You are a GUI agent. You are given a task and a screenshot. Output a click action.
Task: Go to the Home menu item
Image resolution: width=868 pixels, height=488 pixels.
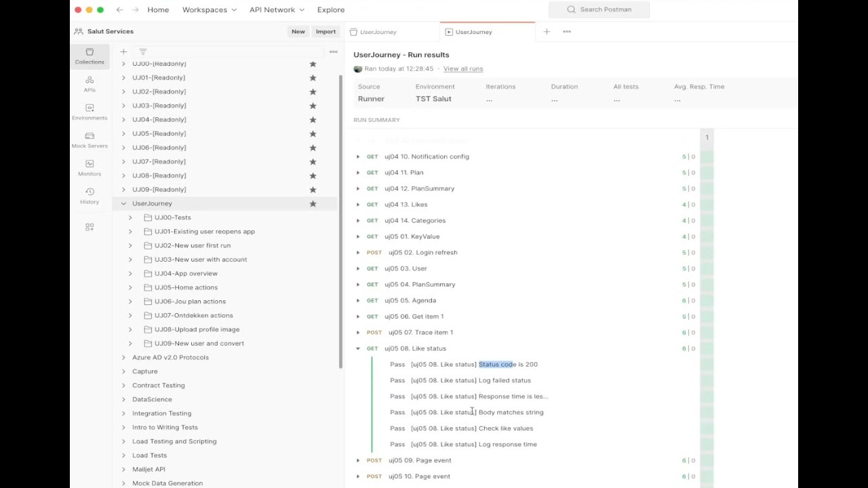[x=158, y=9]
